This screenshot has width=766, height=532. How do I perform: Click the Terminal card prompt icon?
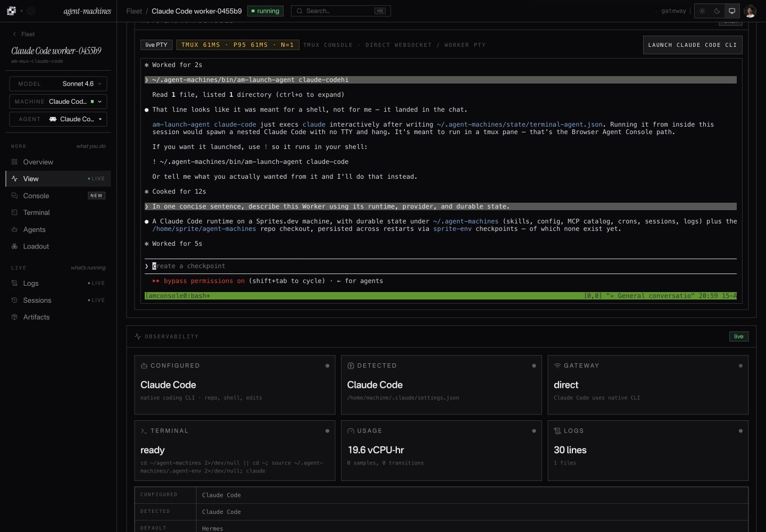144,431
